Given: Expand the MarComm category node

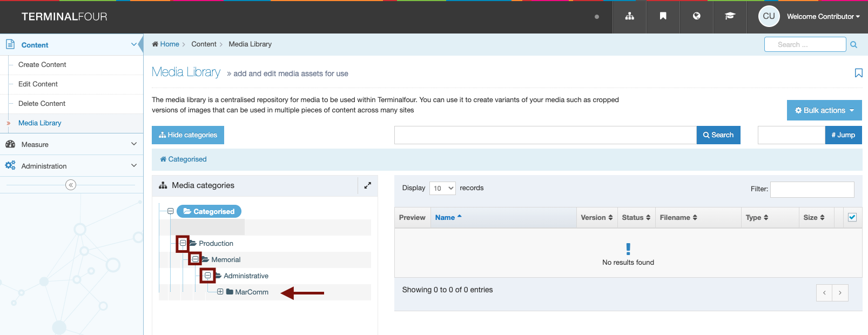Looking at the screenshot, I should point(220,292).
